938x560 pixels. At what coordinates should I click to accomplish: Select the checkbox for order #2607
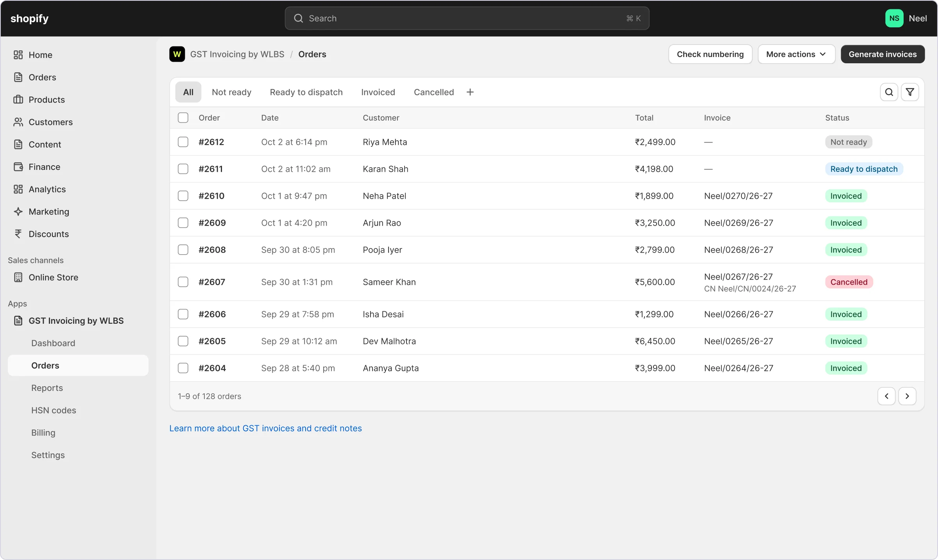pyautogui.click(x=183, y=282)
